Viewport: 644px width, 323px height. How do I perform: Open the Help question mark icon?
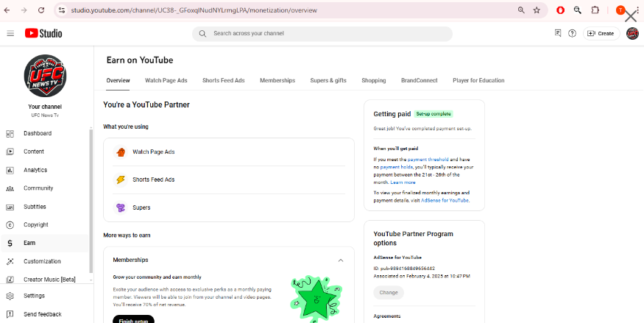pos(572,34)
